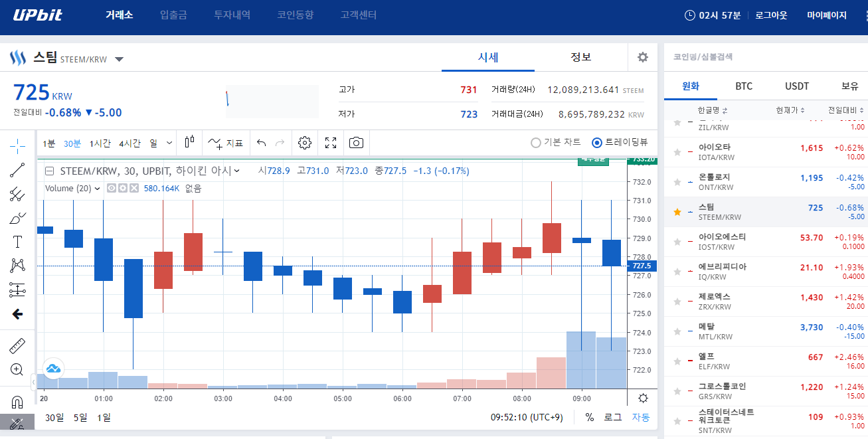868x439 pixels.
Task: Click the chart axis settings gear at bottom right
Action: click(643, 398)
